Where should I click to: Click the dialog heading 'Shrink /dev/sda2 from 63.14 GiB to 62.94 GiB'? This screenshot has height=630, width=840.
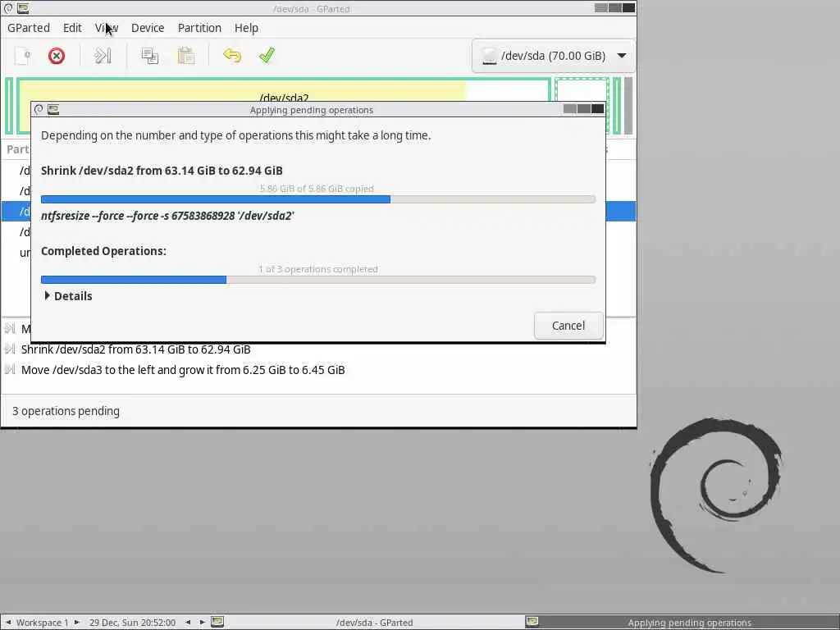pos(162,171)
